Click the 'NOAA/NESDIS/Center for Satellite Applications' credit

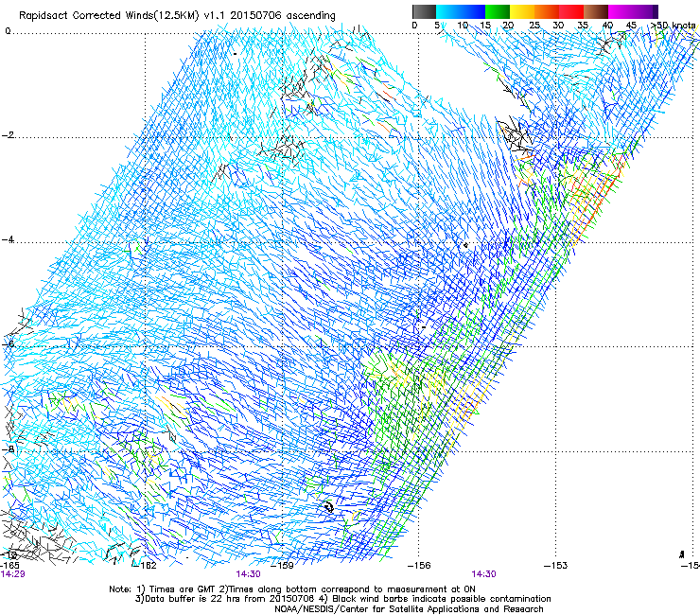409,609
